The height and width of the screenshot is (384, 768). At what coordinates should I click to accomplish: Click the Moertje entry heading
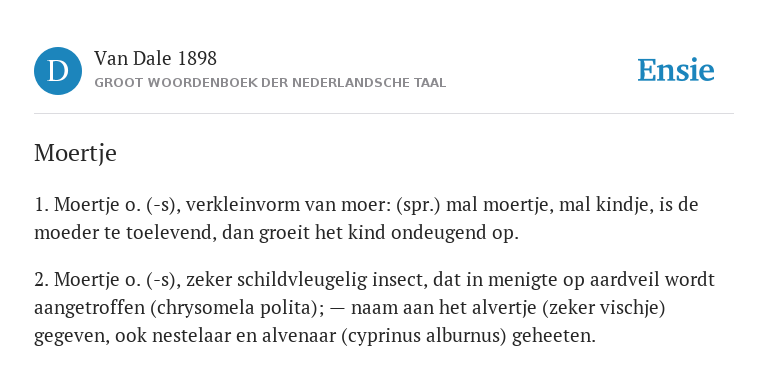(x=75, y=153)
